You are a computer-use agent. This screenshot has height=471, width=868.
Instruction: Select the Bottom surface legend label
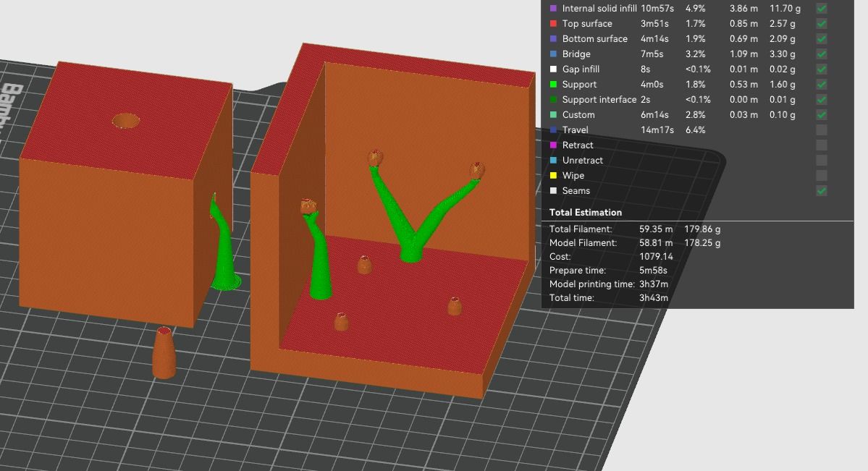point(594,39)
